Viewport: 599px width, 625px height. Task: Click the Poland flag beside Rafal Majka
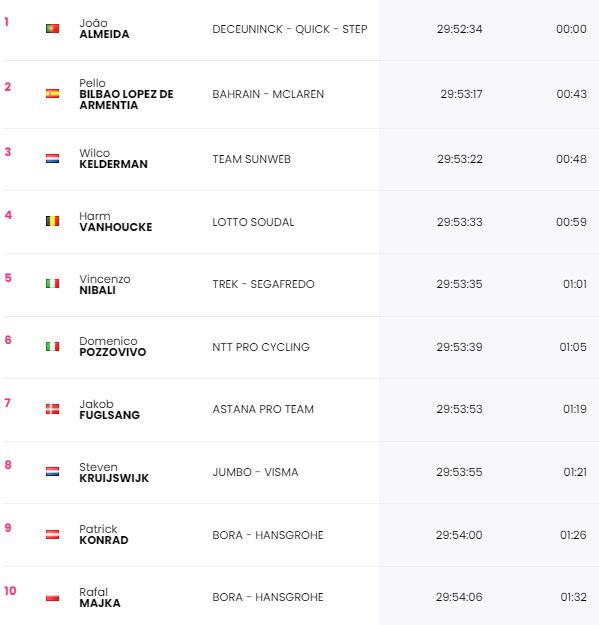(x=52, y=597)
